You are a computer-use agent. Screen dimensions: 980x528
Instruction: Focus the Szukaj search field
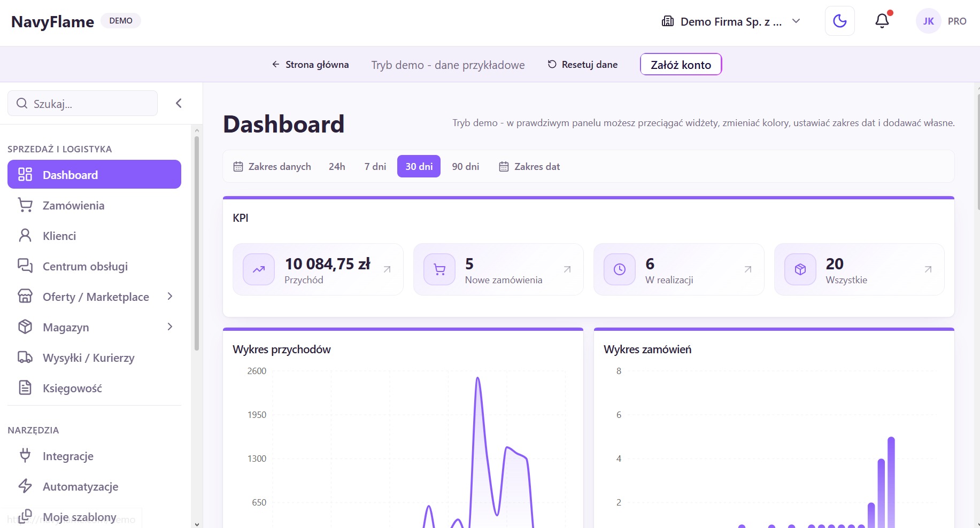click(83, 103)
